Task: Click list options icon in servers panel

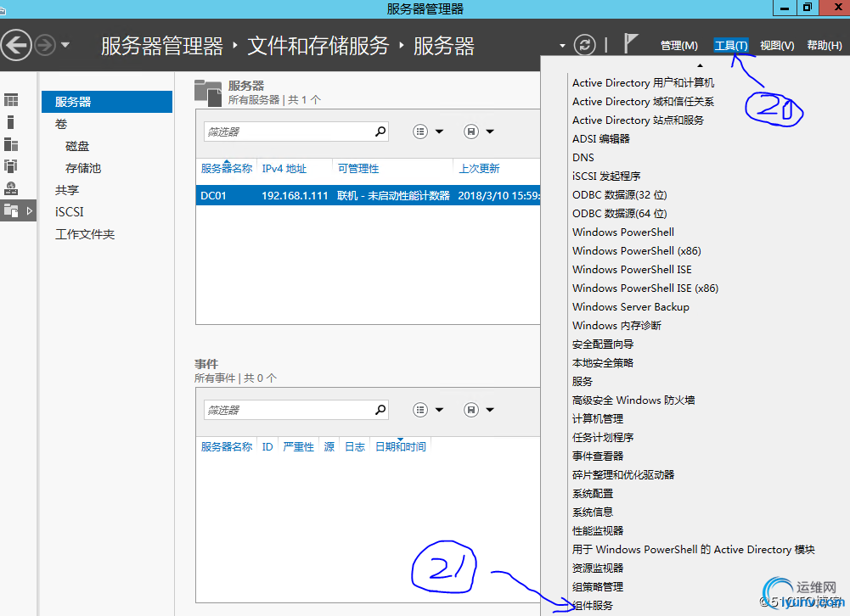Action: [x=420, y=132]
